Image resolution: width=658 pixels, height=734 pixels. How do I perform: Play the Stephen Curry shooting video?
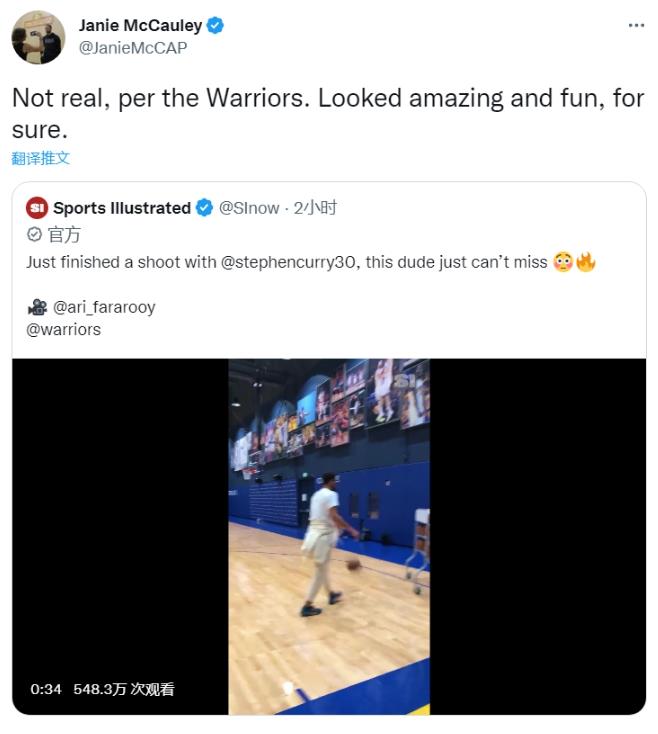tap(329, 536)
